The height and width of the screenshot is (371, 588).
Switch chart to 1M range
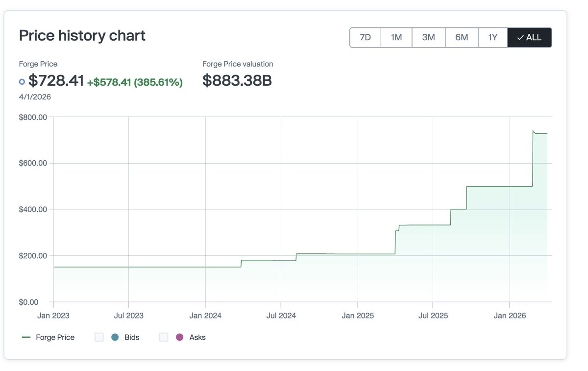[x=396, y=38]
